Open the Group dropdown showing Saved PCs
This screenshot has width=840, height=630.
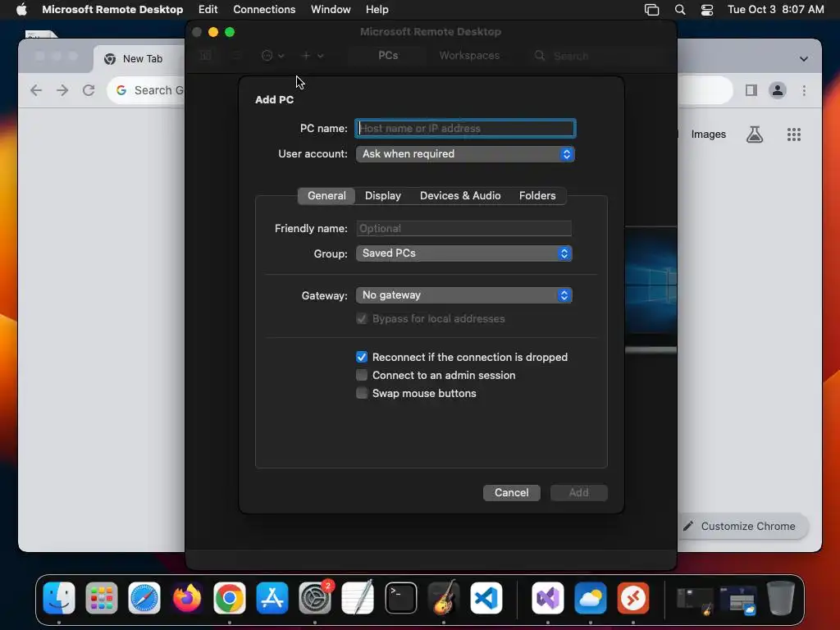(464, 253)
